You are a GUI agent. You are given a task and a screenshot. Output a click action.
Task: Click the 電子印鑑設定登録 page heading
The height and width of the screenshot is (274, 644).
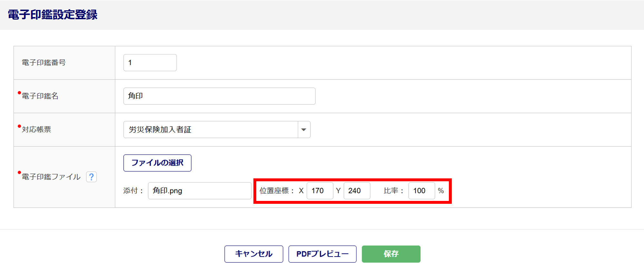click(x=52, y=15)
